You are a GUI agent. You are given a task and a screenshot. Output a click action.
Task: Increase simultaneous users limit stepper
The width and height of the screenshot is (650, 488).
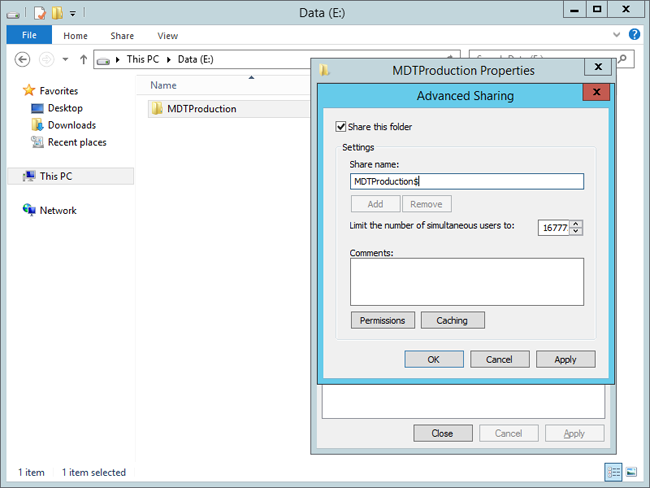point(576,223)
